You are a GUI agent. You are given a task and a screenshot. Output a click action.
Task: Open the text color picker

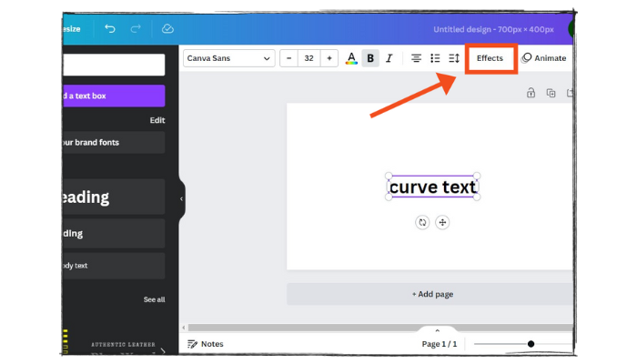pos(351,58)
